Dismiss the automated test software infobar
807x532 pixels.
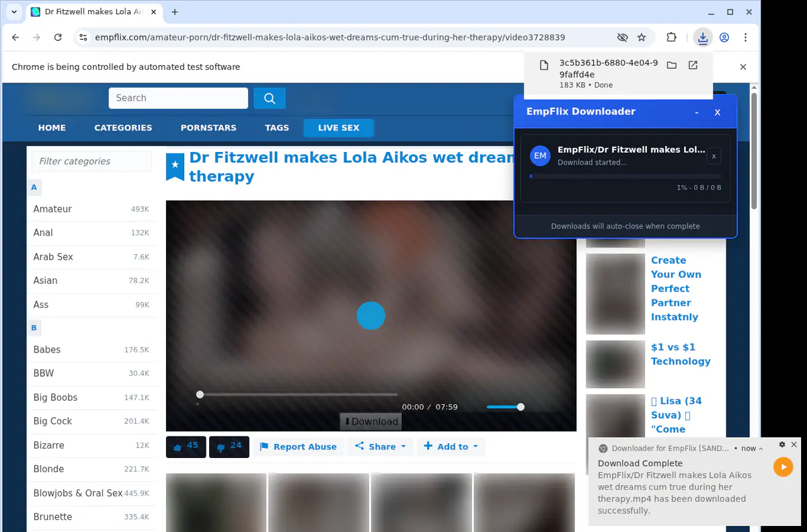(743, 67)
